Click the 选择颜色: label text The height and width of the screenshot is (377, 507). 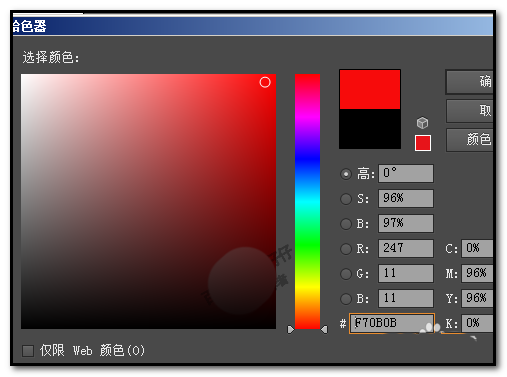(x=51, y=58)
